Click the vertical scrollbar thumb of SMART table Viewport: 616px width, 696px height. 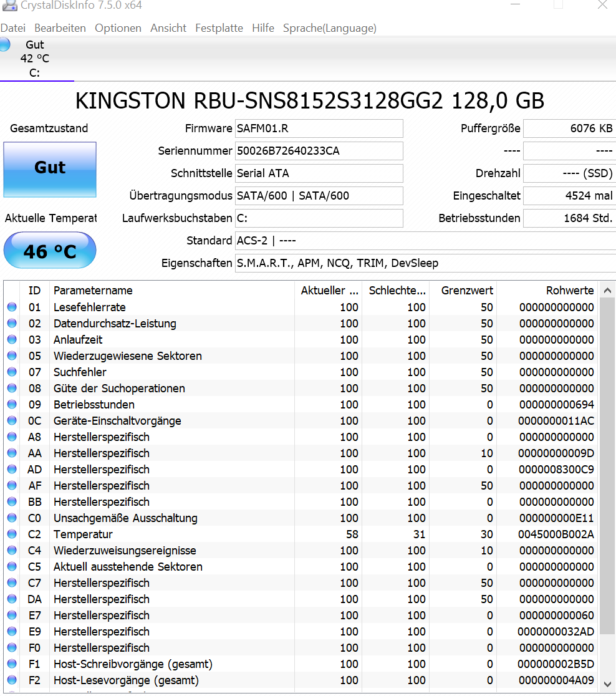607,466
